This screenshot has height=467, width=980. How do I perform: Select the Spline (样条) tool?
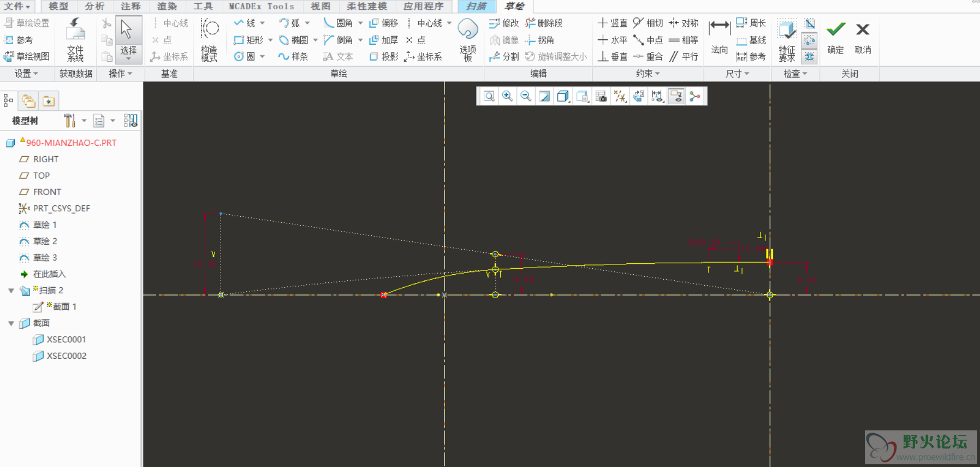coord(293,56)
